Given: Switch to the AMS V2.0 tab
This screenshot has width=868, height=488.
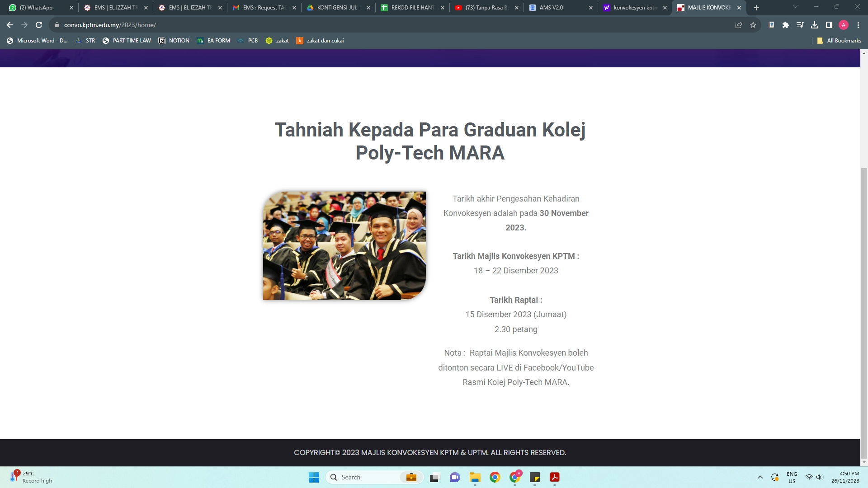Looking at the screenshot, I should pyautogui.click(x=560, y=8).
